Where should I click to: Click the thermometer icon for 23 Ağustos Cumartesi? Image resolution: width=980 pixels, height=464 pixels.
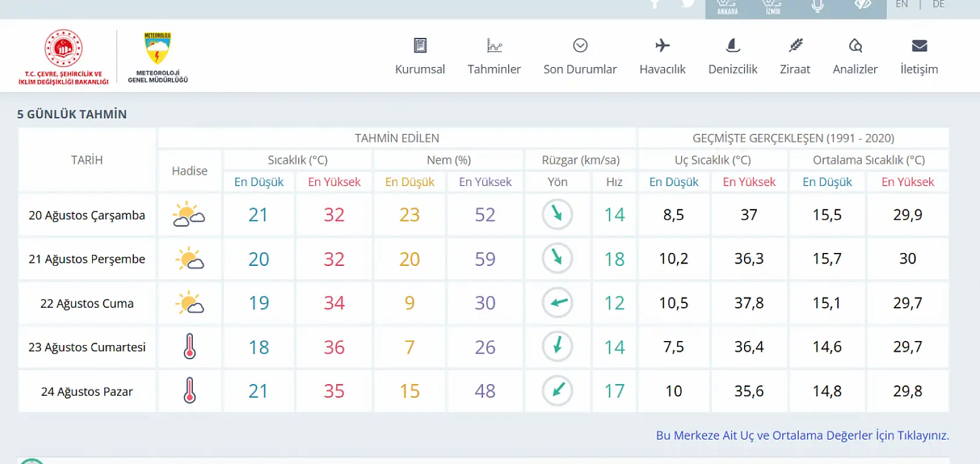[x=189, y=346]
